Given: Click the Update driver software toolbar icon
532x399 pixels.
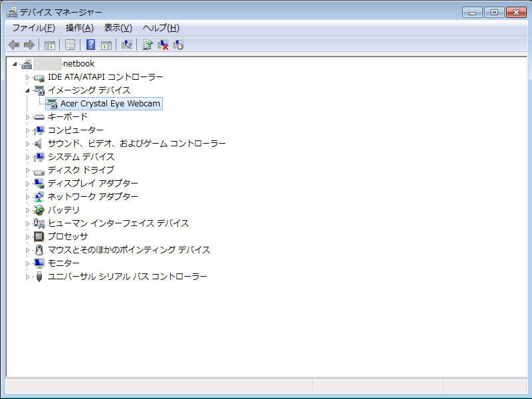Looking at the screenshot, I should point(147,45).
